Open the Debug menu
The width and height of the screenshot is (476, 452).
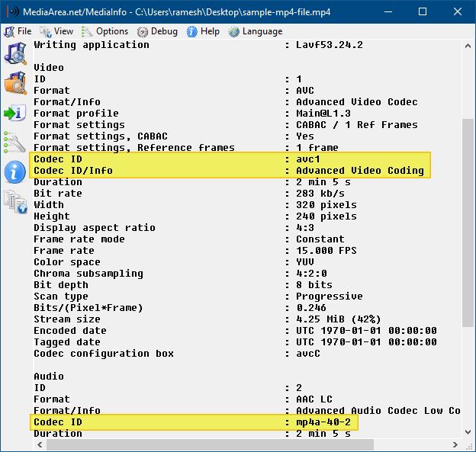tap(157, 31)
